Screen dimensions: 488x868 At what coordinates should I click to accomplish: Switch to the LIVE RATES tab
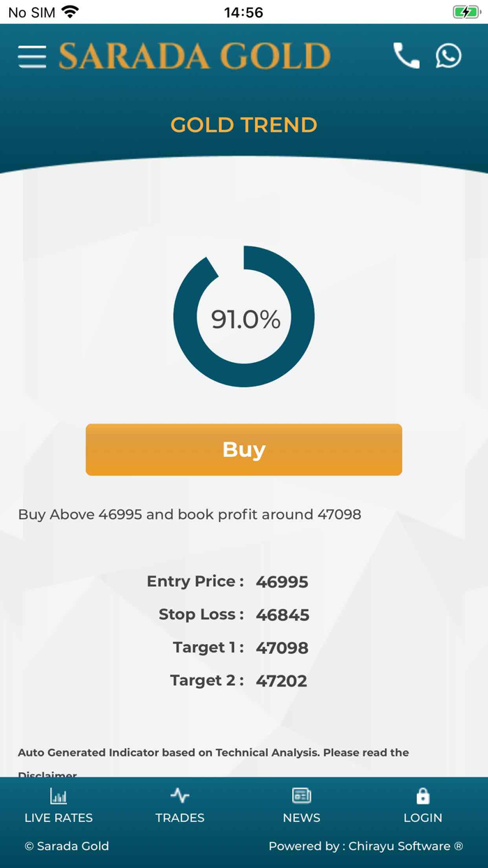tap(59, 818)
